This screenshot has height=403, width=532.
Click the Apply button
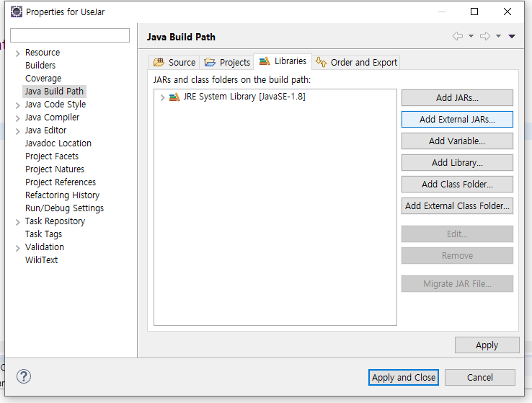tap(487, 345)
